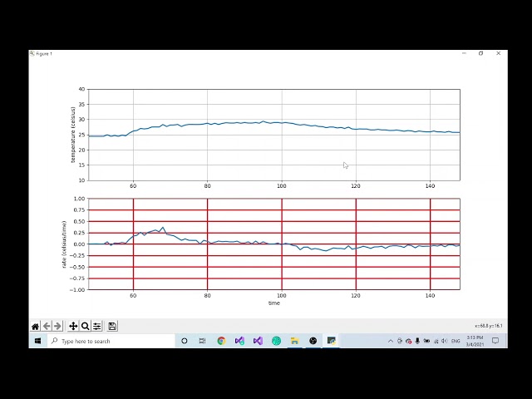Screen dimensions: 532x399
Task: Click the 0.50 tick label on the rate axis
Action: point(79,222)
